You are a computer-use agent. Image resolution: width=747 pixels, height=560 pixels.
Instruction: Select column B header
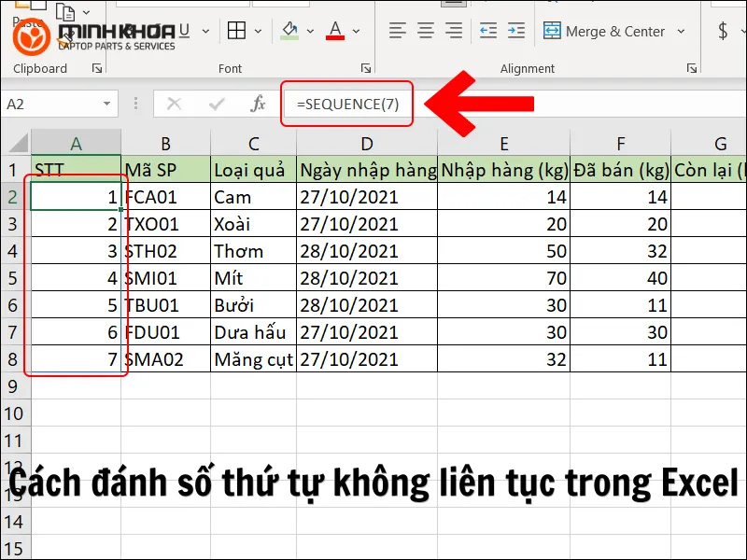(166, 143)
